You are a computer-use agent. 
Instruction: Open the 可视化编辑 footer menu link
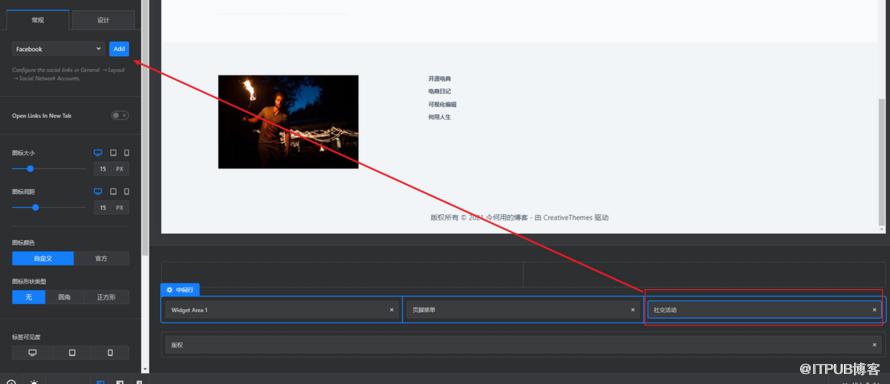coord(443,104)
